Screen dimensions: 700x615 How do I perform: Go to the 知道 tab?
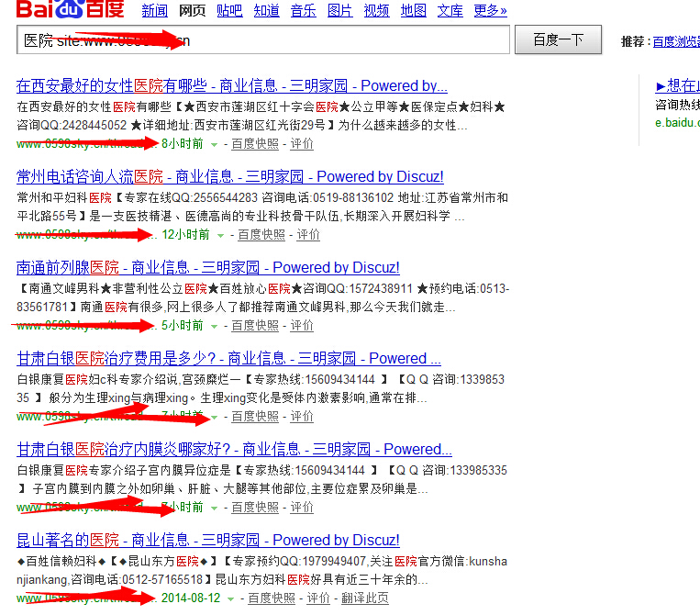coord(266,11)
